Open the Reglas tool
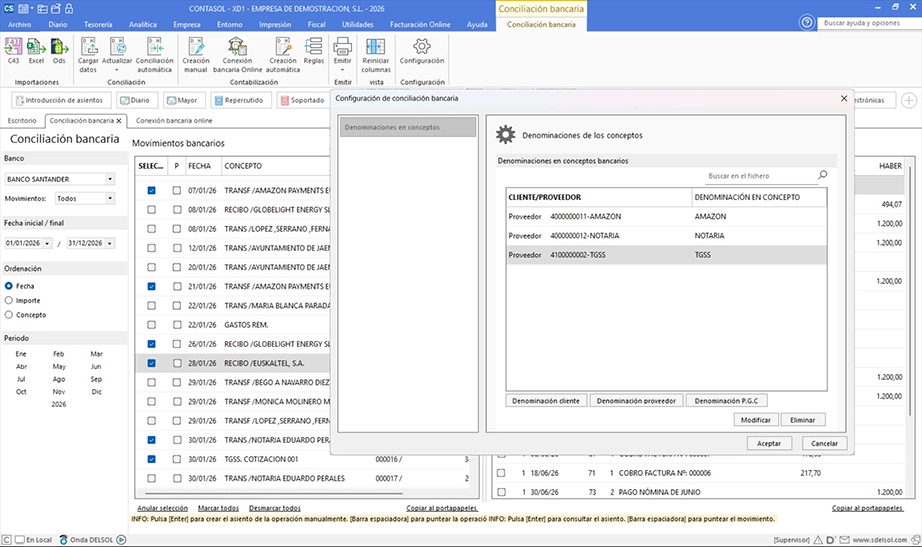This screenshot has width=922, height=547. click(x=313, y=51)
